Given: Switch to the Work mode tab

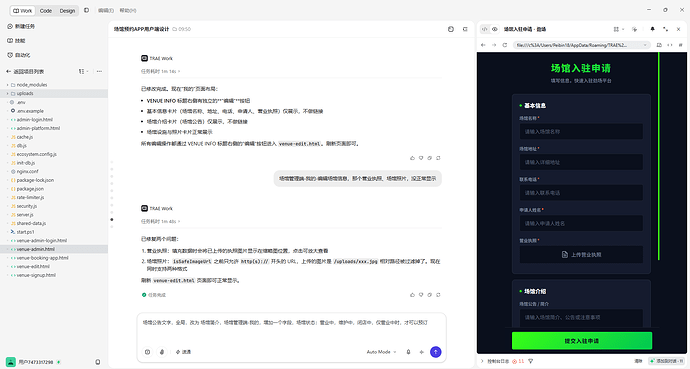Looking at the screenshot, I should 22,11.
